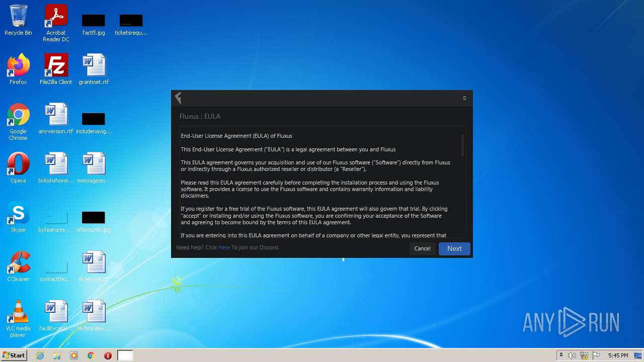
Task: Open the network status tray icon
Action: click(x=584, y=355)
